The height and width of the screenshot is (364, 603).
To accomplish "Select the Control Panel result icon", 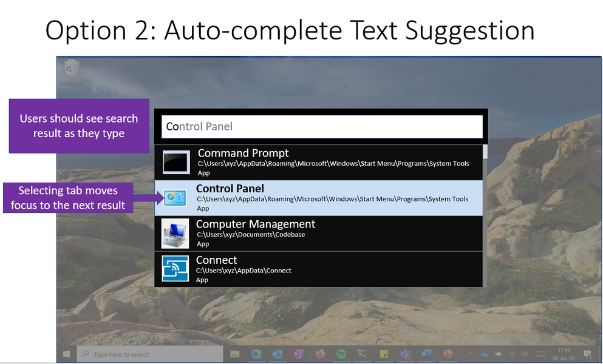I will coord(175,198).
